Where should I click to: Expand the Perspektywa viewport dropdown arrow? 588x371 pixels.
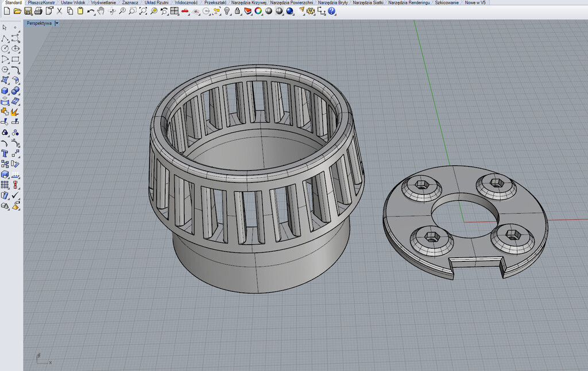coord(56,24)
